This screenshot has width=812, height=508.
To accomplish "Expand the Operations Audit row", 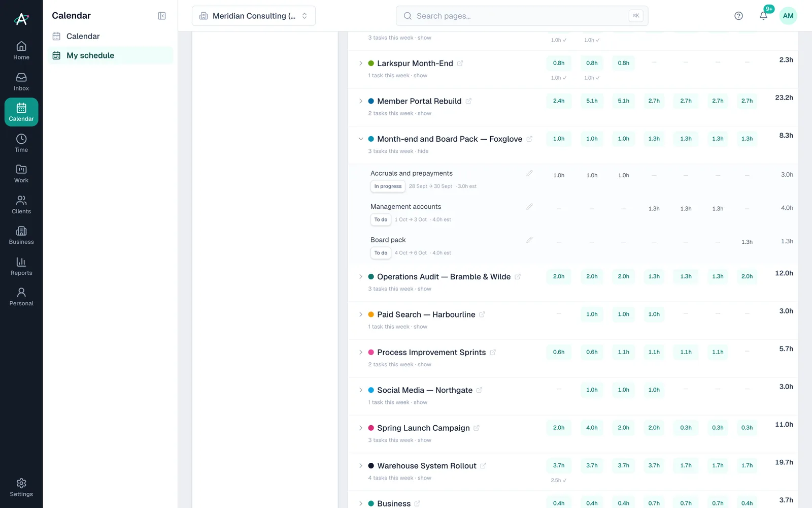I will point(361,277).
